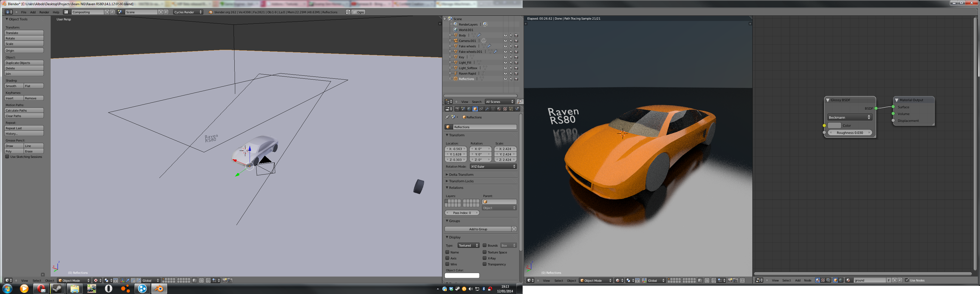The height and width of the screenshot is (294, 980).
Task: Click Calculate Paths button
Action: coord(24,110)
